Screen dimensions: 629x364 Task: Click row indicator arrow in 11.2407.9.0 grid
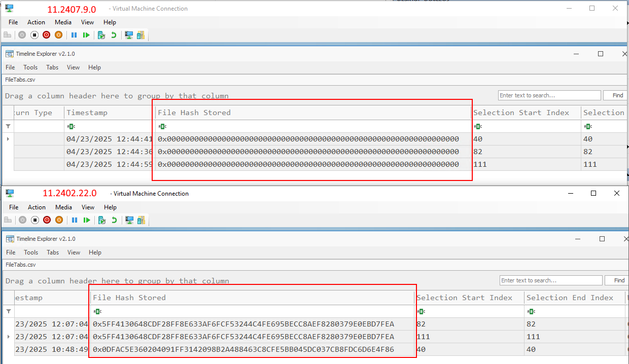tap(8, 139)
